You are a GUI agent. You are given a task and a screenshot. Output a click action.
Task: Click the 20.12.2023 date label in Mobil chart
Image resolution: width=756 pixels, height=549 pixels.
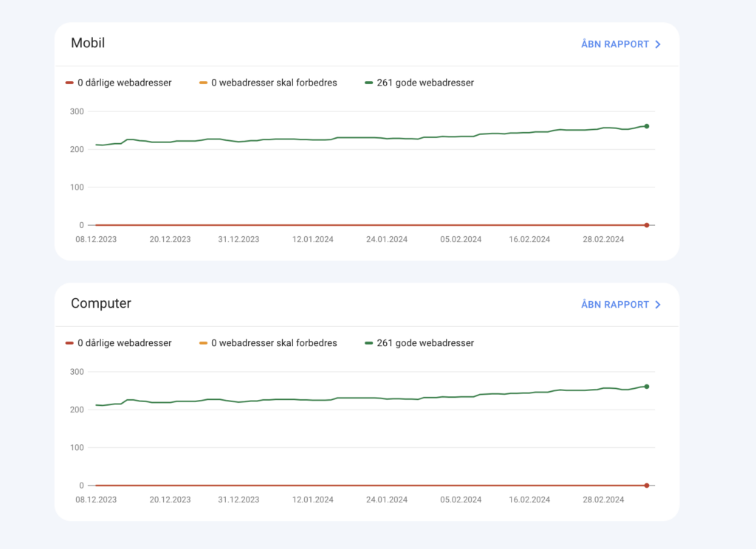171,240
